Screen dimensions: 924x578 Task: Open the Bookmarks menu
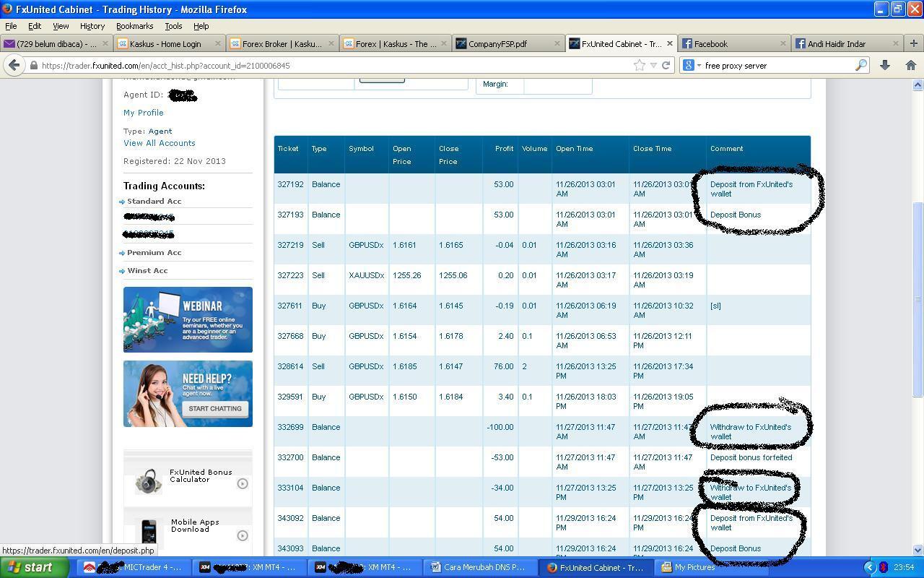[134, 26]
